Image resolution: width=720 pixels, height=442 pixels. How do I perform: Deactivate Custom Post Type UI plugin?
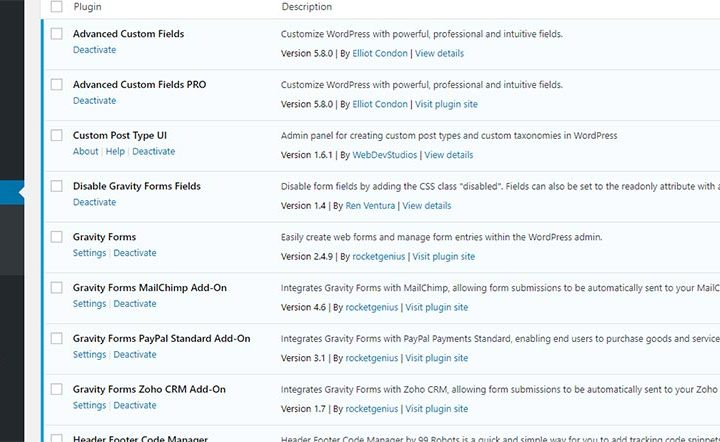click(x=153, y=151)
